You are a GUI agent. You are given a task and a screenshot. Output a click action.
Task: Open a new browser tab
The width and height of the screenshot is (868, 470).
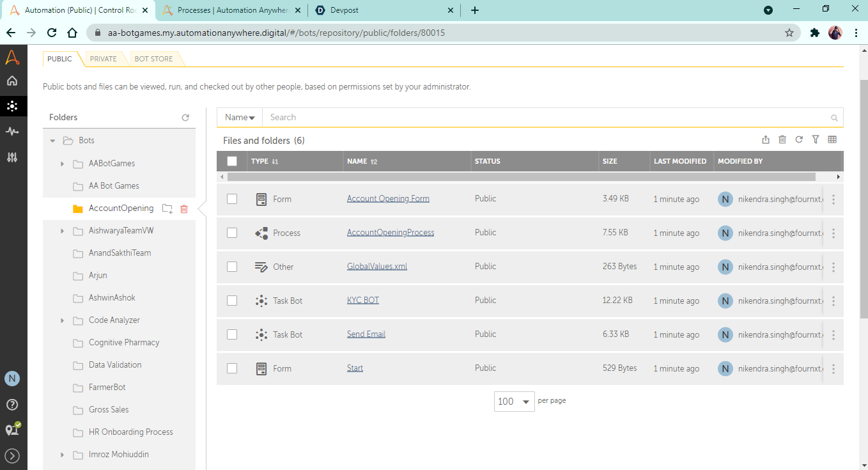click(474, 10)
